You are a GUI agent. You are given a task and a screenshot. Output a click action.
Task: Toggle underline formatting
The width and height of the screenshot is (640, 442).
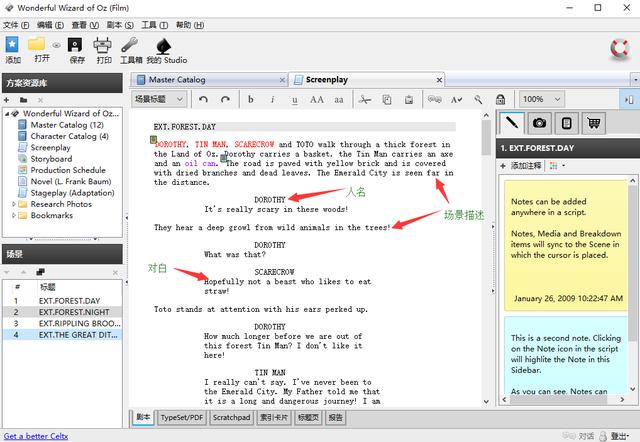point(295,100)
